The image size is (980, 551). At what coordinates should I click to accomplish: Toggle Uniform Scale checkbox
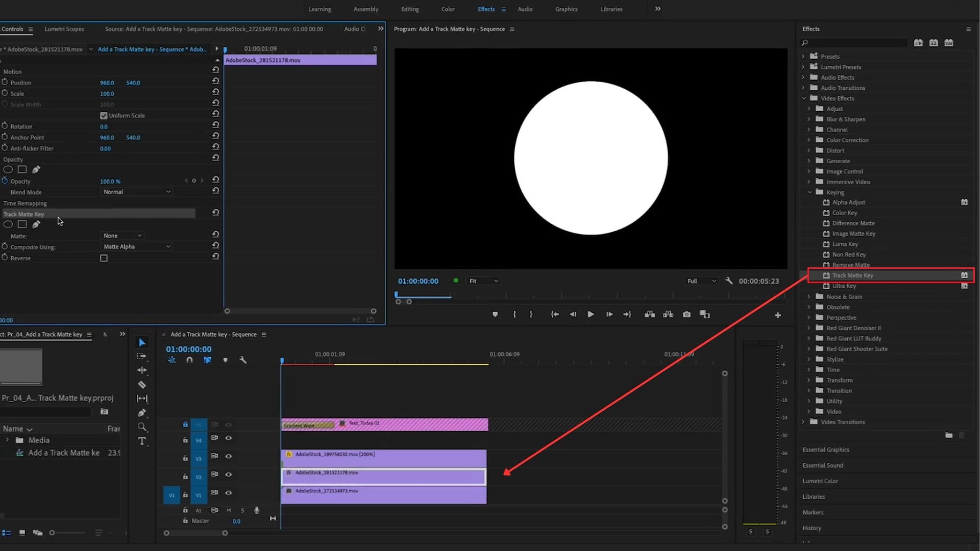pyautogui.click(x=104, y=115)
